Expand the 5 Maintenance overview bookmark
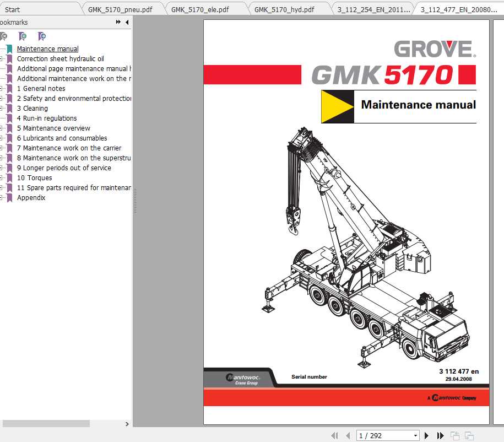The width and height of the screenshot is (504, 442). 2,128
